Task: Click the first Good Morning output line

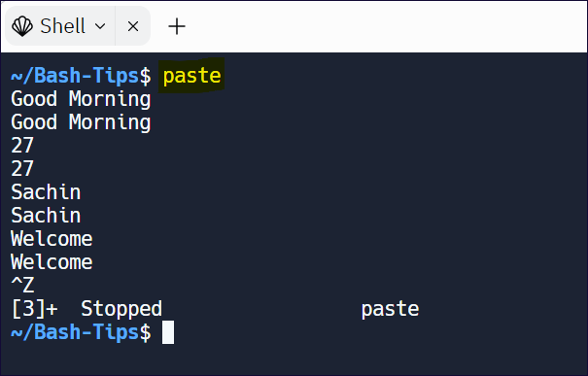Action: point(81,99)
